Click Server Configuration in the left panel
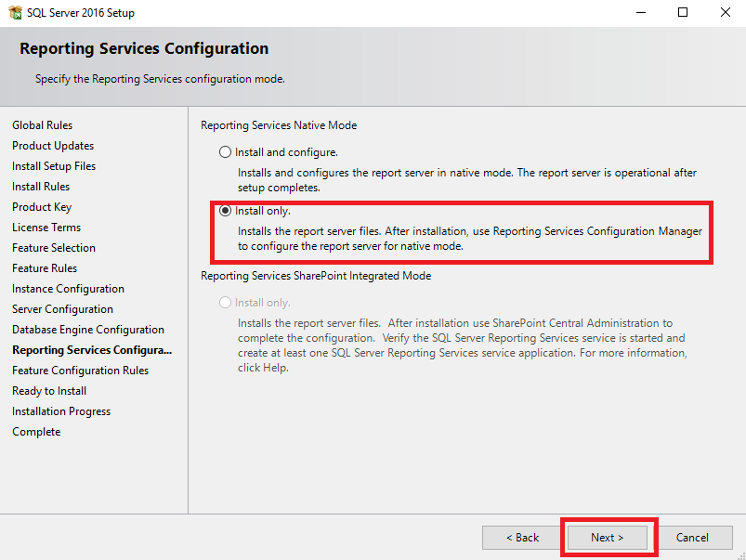Screen dimensions: 746x560 click(x=62, y=309)
